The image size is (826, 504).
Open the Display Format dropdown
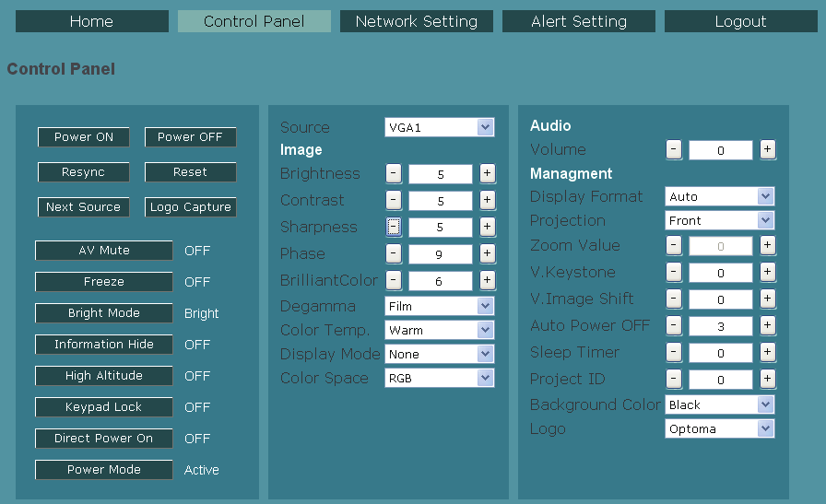click(x=720, y=196)
